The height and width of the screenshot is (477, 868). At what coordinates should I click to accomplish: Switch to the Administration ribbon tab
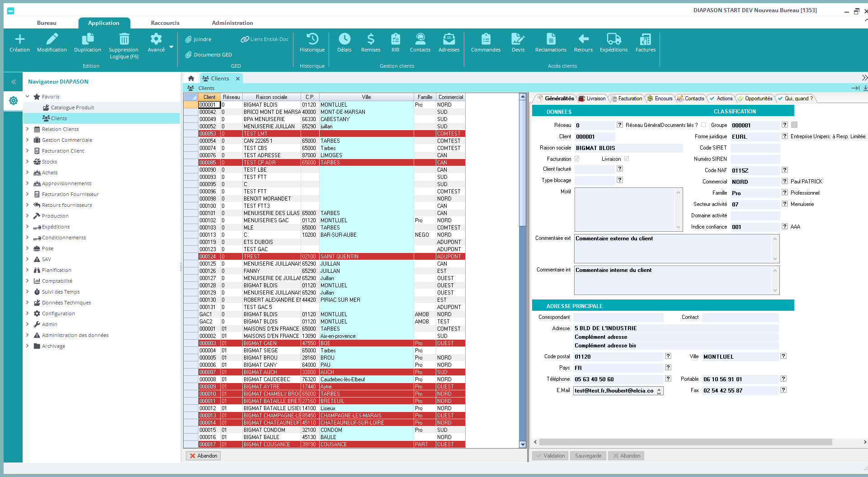pyautogui.click(x=232, y=23)
